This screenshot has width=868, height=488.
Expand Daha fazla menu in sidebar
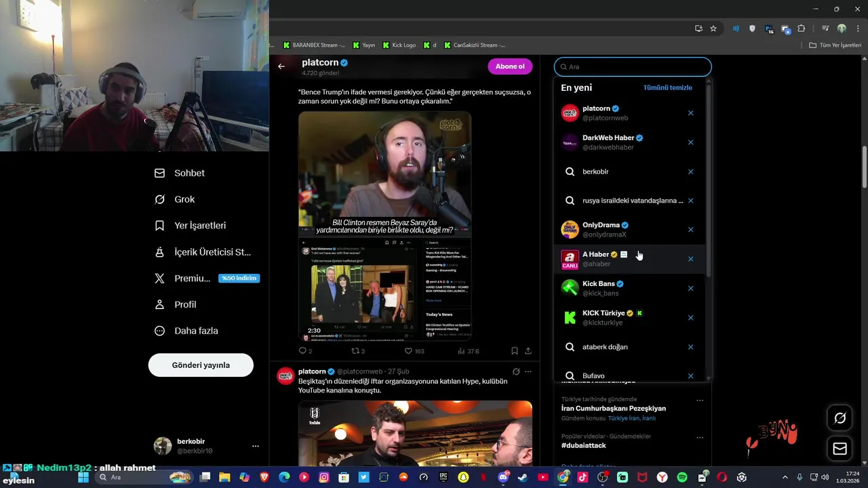(x=186, y=331)
